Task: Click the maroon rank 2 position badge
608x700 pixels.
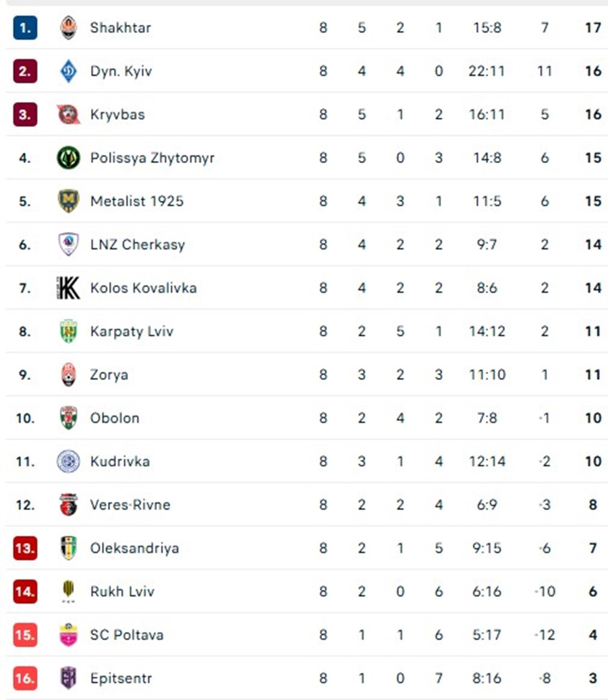Action: coord(25,71)
